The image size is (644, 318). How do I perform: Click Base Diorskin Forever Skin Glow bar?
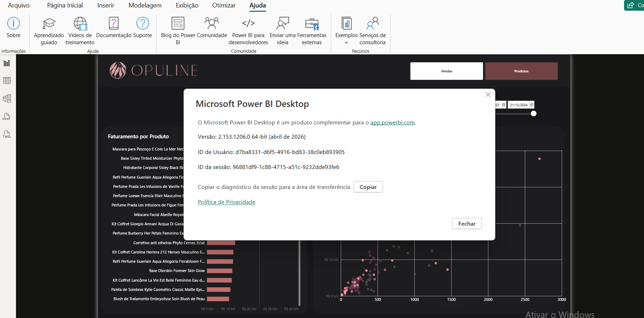coord(219,271)
